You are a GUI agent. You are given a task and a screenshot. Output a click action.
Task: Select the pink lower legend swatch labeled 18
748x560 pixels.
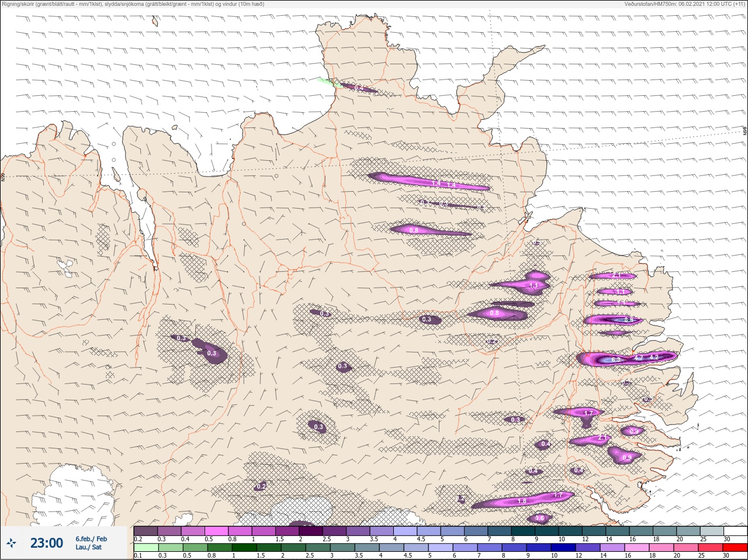click(x=661, y=548)
